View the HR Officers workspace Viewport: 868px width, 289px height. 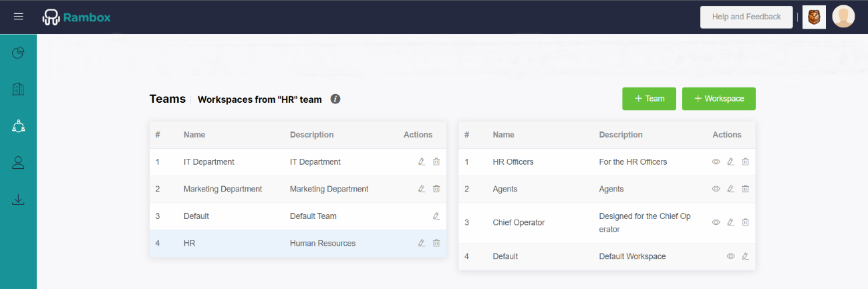click(716, 162)
